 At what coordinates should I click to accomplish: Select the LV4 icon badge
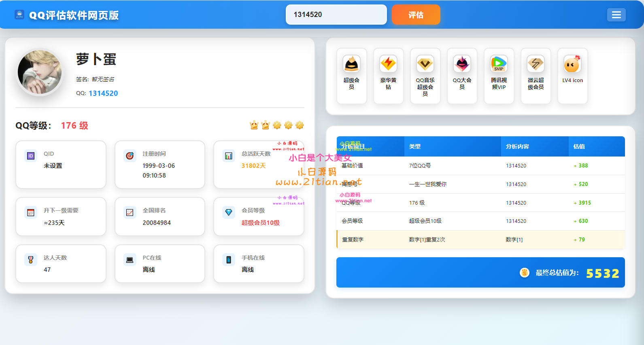[572, 64]
